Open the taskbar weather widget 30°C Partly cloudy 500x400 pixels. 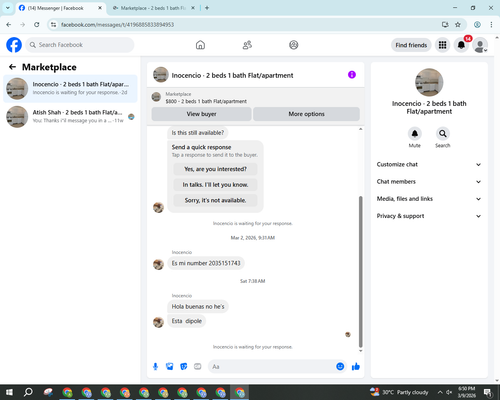[399, 392]
